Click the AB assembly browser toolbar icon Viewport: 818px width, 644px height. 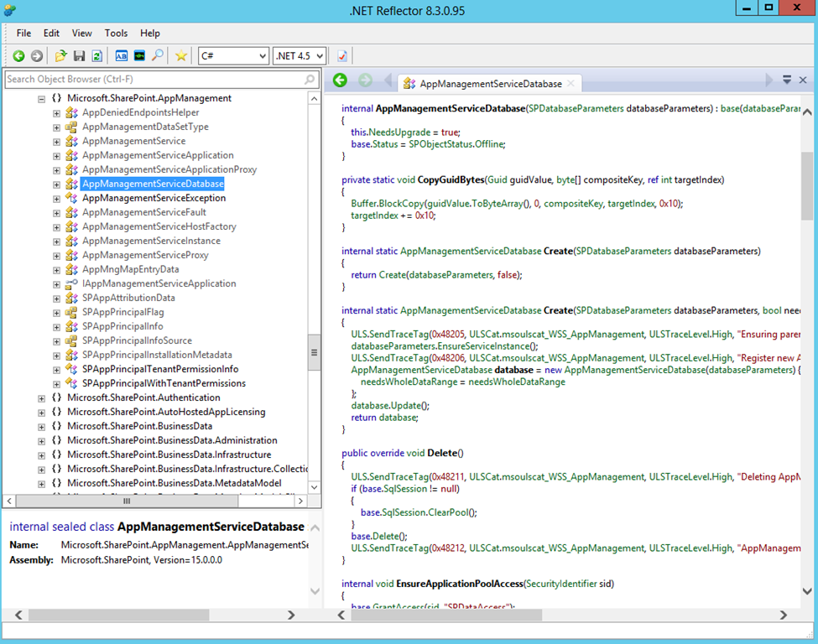coord(122,56)
